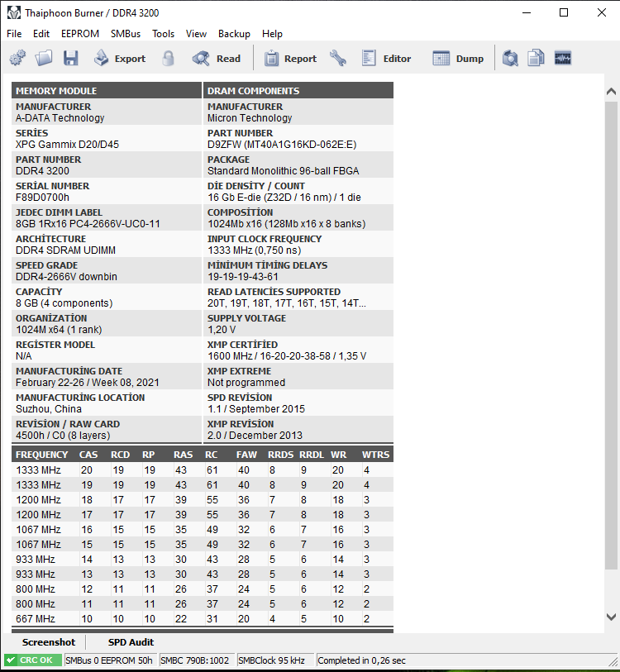Open the File menu
This screenshot has height=672, width=620.
point(14,34)
